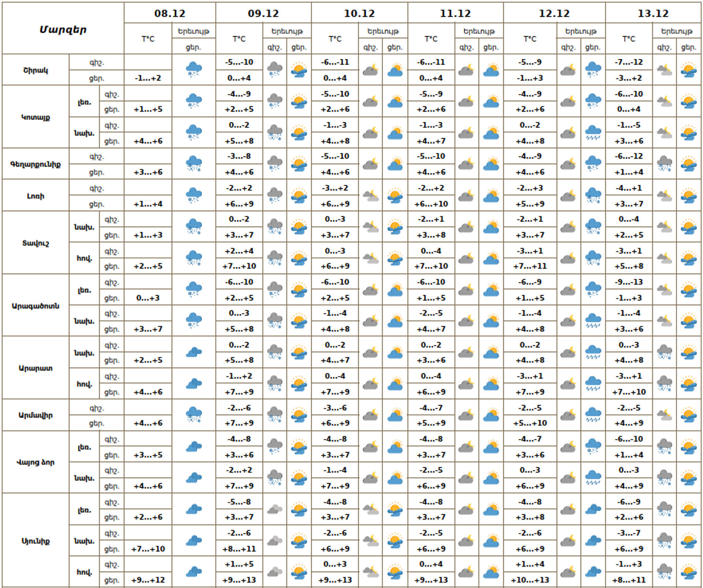Click the 10.12 date column header

359,14
